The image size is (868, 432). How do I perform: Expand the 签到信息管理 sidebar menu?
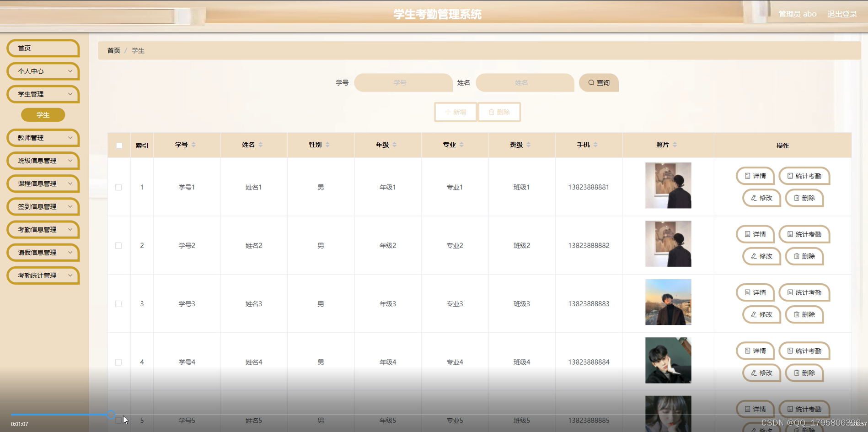click(43, 206)
